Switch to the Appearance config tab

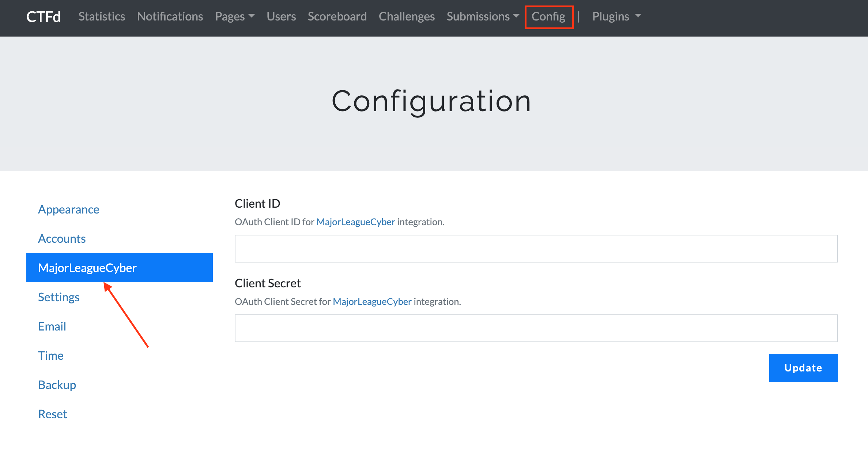69,209
